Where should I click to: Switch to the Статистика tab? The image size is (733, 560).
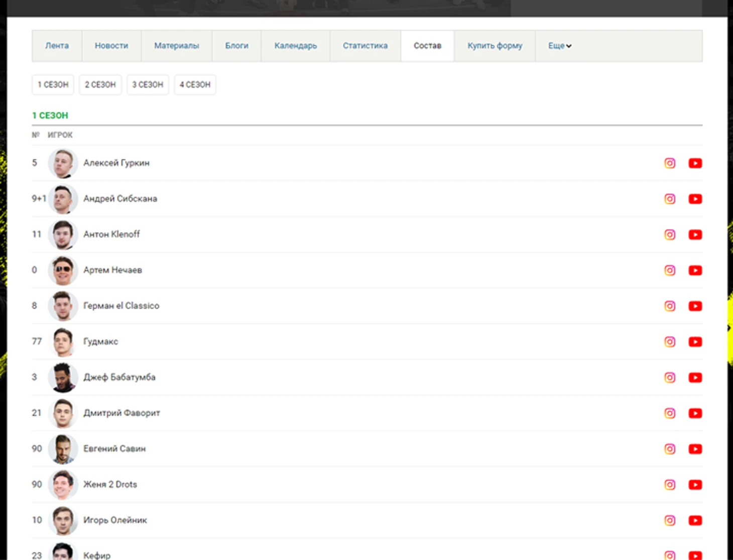(365, 46)
